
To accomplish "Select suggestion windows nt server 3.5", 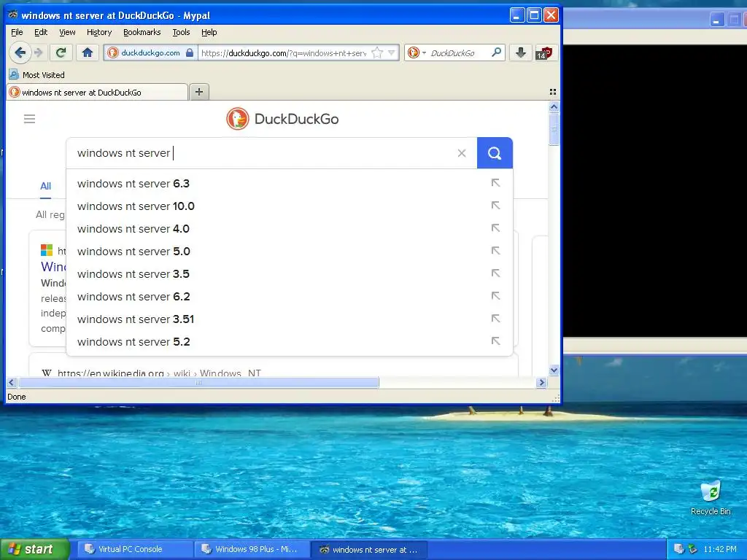I will click(x=289, y=274).
